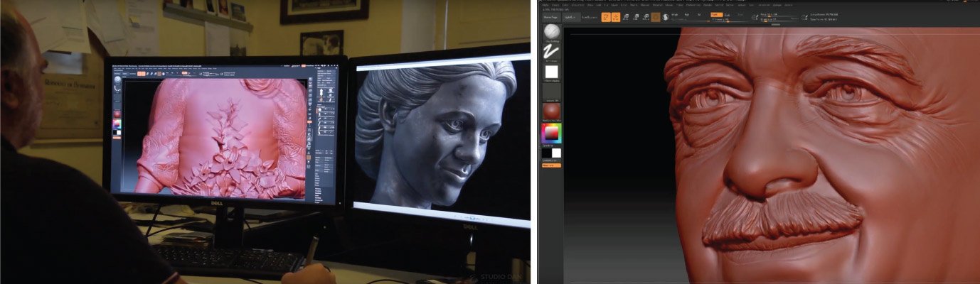The height and width of the screenshot is (284, 980).
Task: Select the white main color swatch
Action: [x=556, y=153]
